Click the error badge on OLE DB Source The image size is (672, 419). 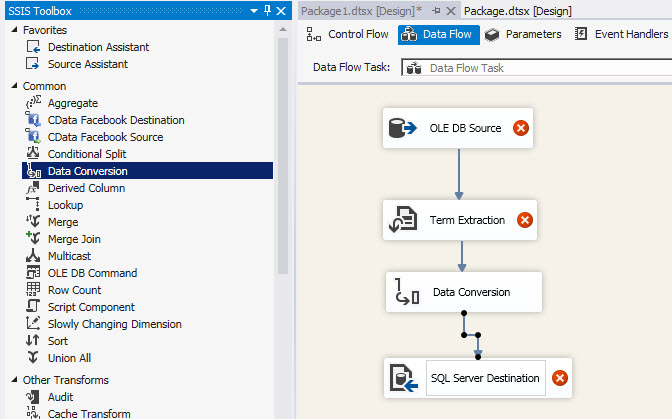[521, 128]
